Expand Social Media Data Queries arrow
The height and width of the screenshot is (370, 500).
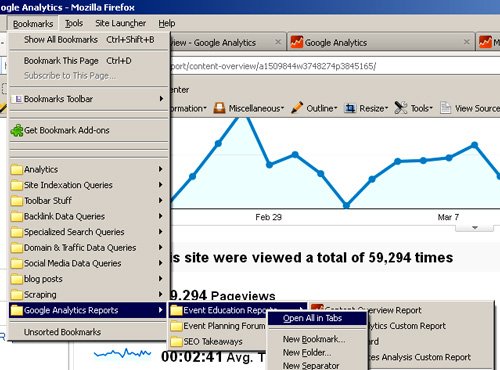point(161,263)
